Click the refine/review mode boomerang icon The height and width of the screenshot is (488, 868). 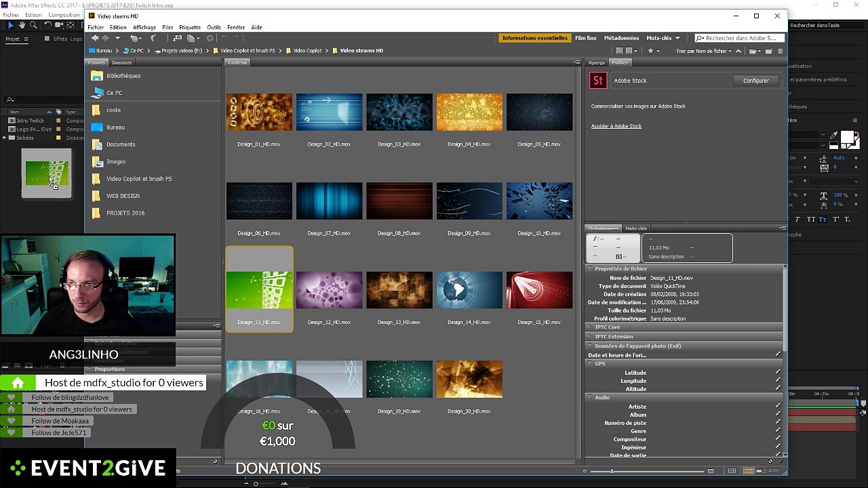coord(153,38)
